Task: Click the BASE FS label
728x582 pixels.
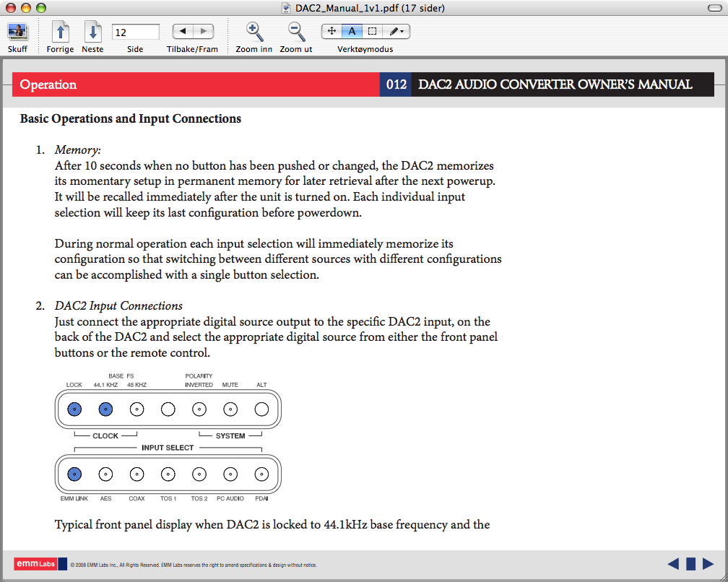Action: [x=121, y=376]
